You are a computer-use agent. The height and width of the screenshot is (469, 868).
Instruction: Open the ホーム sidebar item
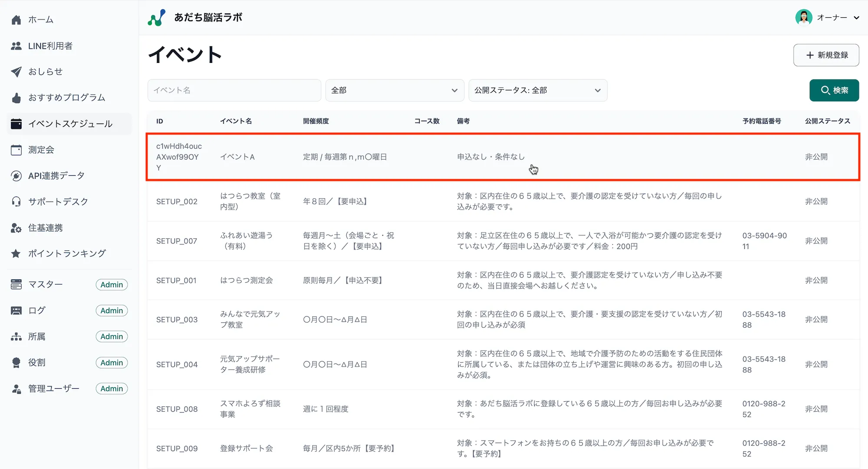click(x=40, y=19)
